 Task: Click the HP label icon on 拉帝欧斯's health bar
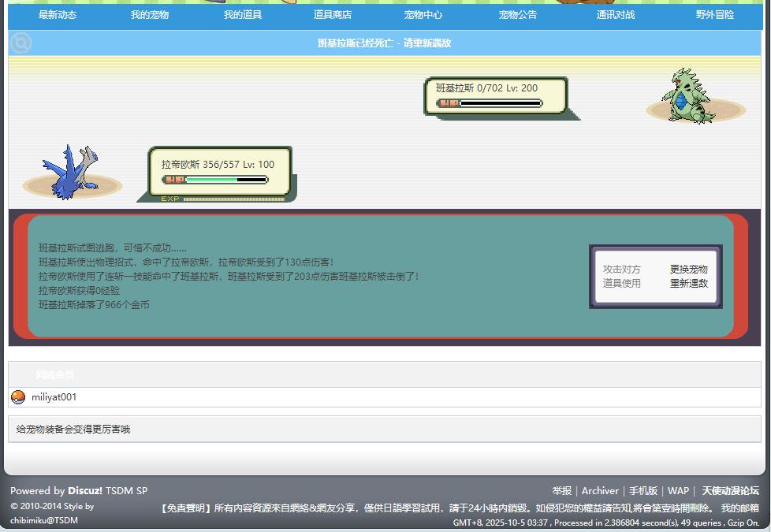tap(174, 180)
